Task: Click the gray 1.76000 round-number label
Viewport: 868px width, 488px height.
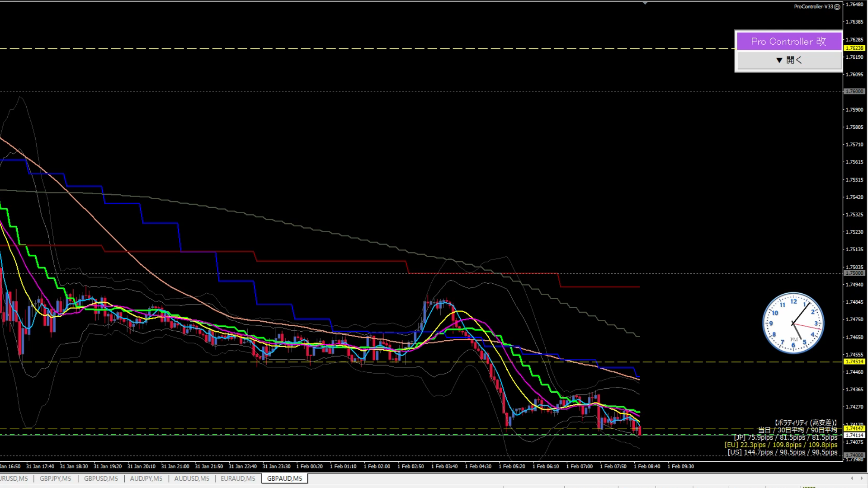Action: point(854,92)
